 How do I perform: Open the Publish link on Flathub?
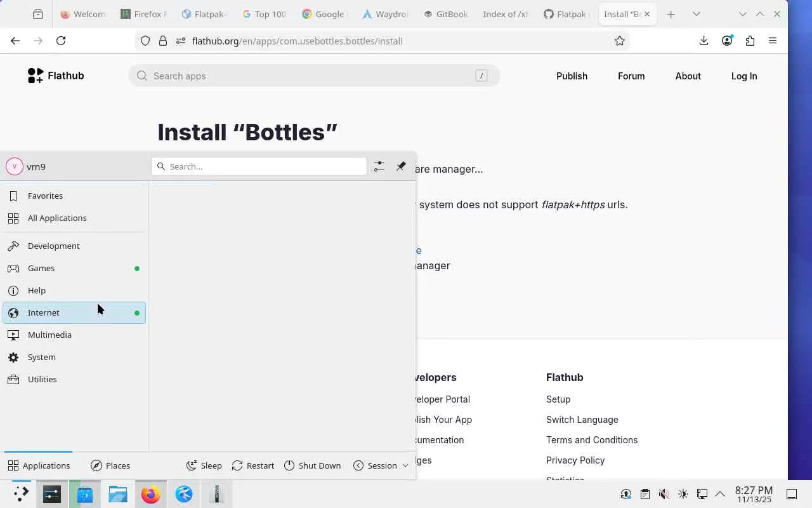(x=572, y=76)
